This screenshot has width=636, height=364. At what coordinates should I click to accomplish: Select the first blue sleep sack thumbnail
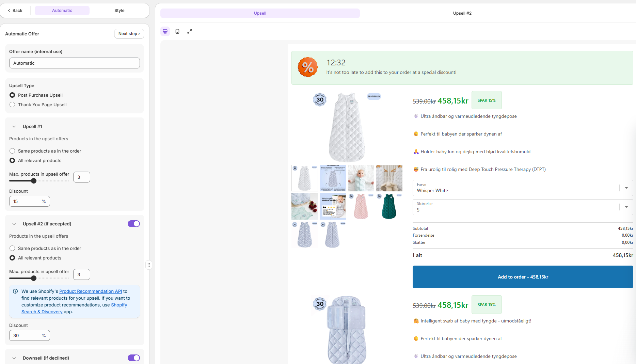305,235
